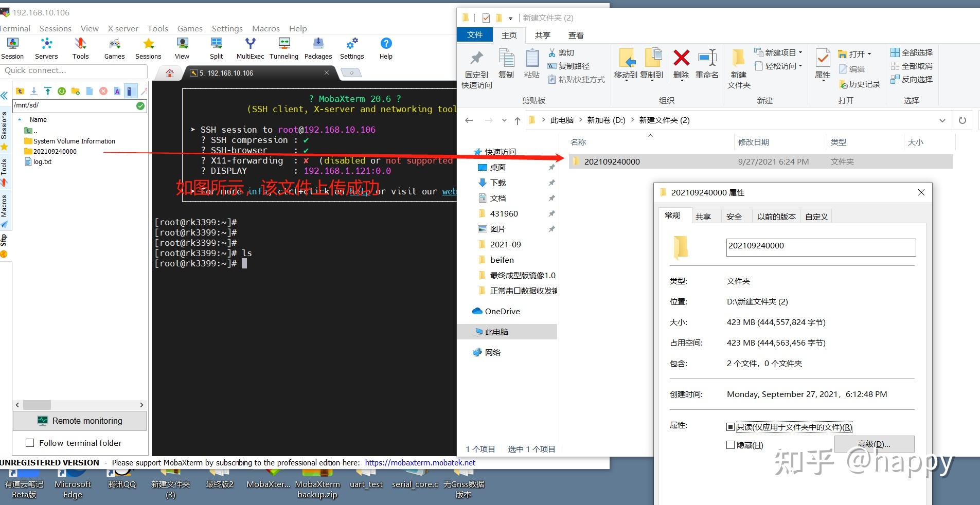This screenshot has width=980, height=505.
Task: Click the Tools toolbar icon
Action: tap(80, 48)
